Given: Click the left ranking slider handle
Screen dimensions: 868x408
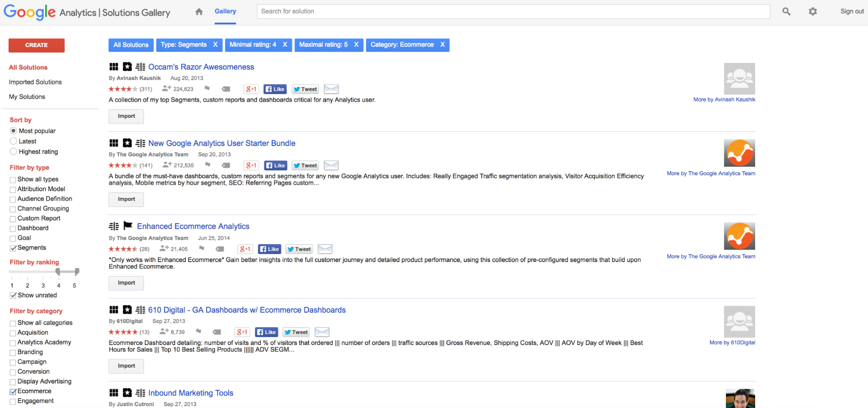Looking at the screenshot, I should tap(58, 272).
